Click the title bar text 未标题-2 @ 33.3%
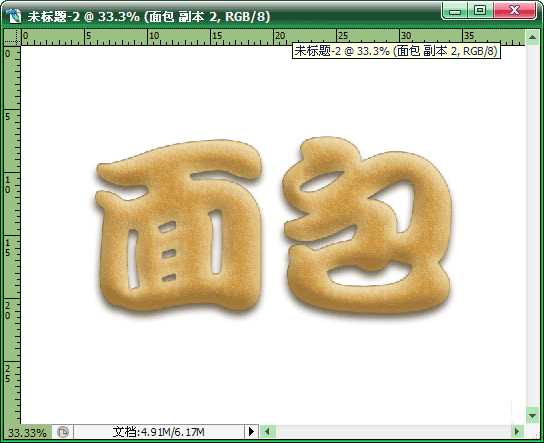The height and width of the screenshot is (443, 544). click(83, 16)
